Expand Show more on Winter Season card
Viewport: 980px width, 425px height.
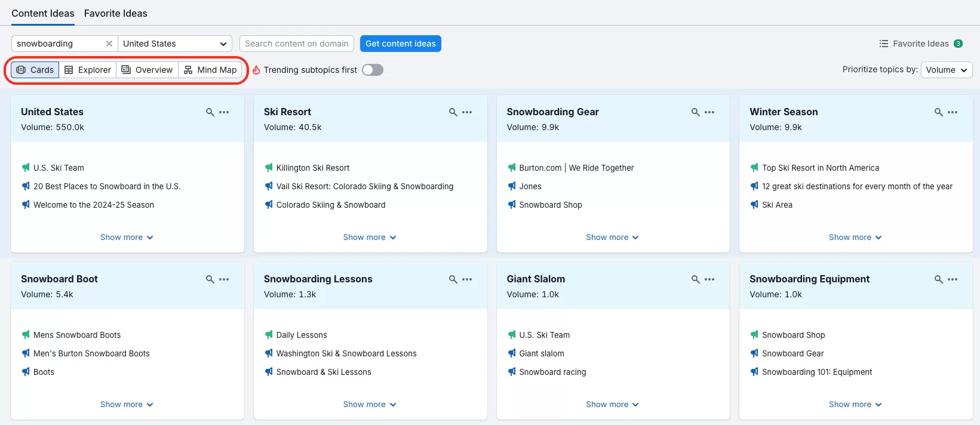[855, 238]
